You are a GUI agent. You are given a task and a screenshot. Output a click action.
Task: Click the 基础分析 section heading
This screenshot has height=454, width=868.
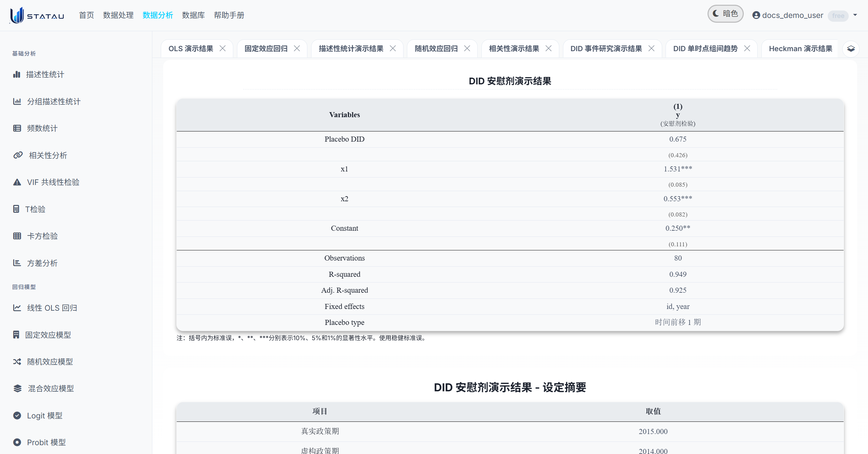[x=24, y=54]
